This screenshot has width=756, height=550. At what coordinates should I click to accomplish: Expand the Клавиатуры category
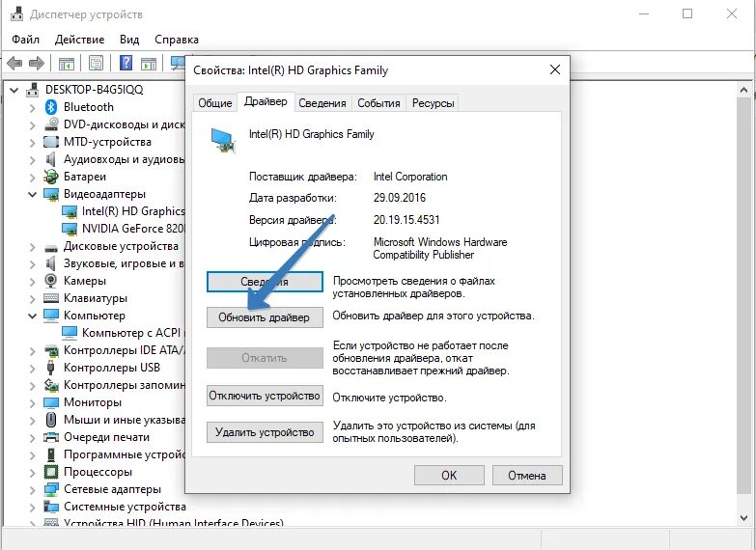tap(32, 298)
